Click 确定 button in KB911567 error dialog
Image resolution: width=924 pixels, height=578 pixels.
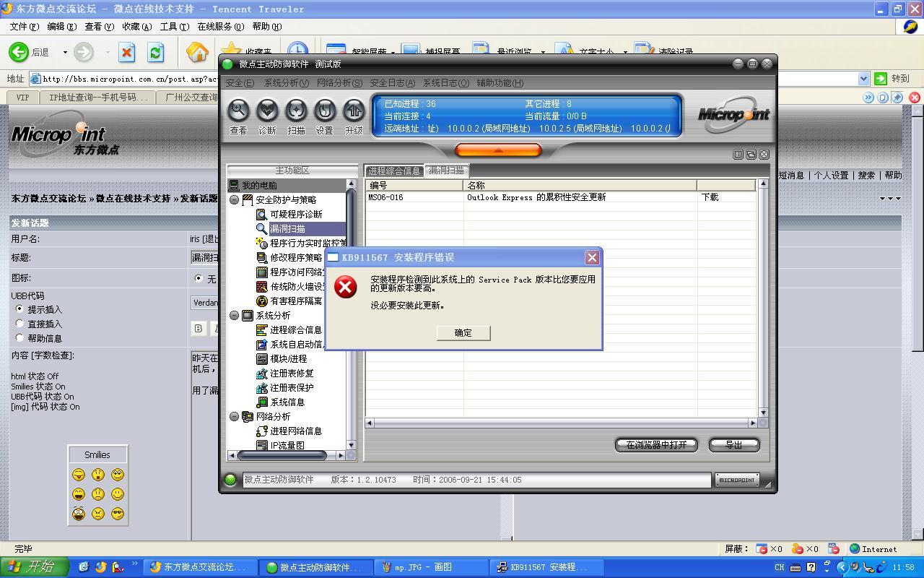[463, 333]
